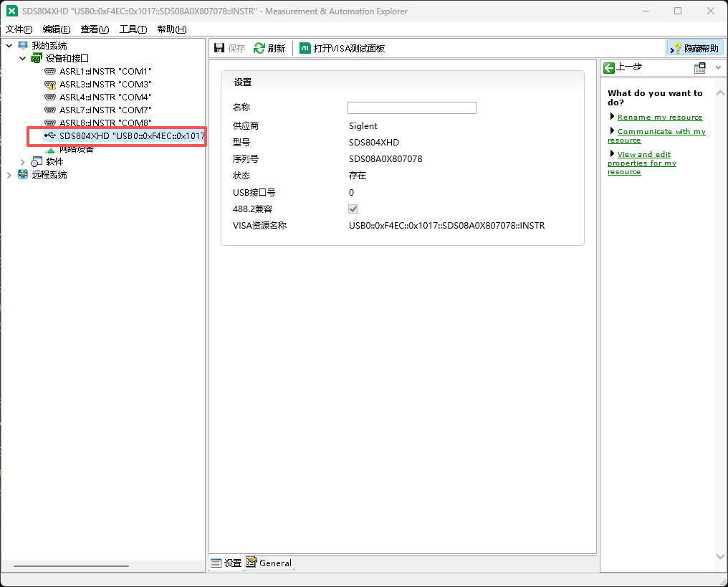Open the 帮助(H) menu

pyautogui.click(x=172, y=29)
